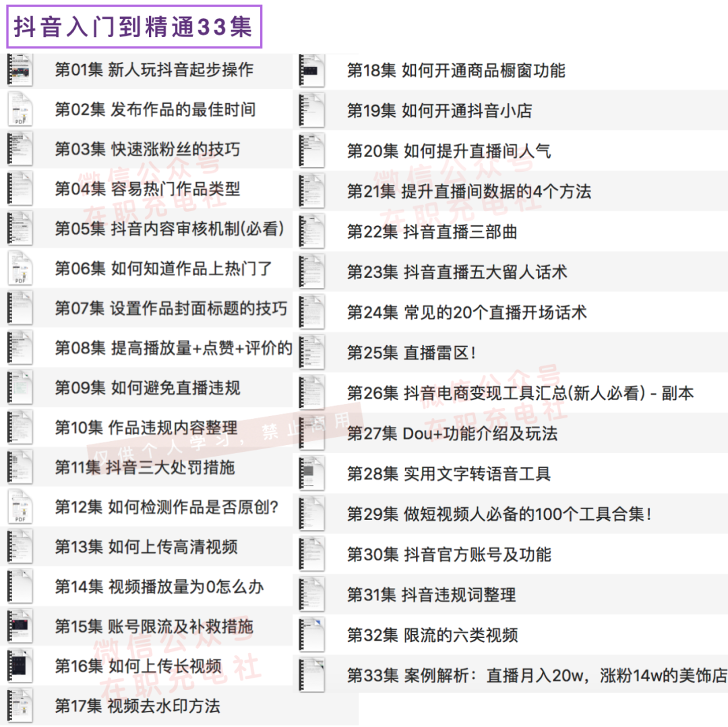
Task: Click file icon for 第32集 限流的六类视频
Action: [x=311, y=635]
